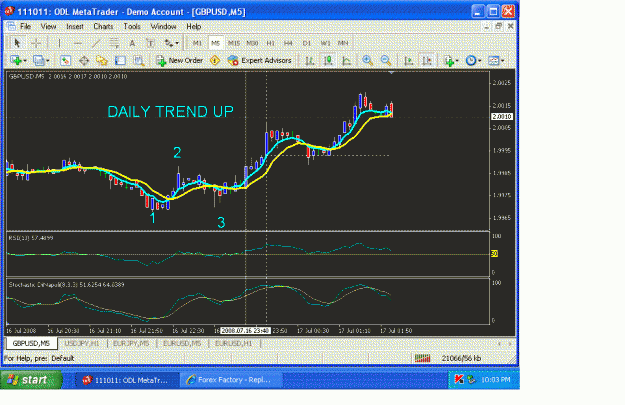Click the New Order button
This screenshot has width=625, height=405.
(180, 61)
